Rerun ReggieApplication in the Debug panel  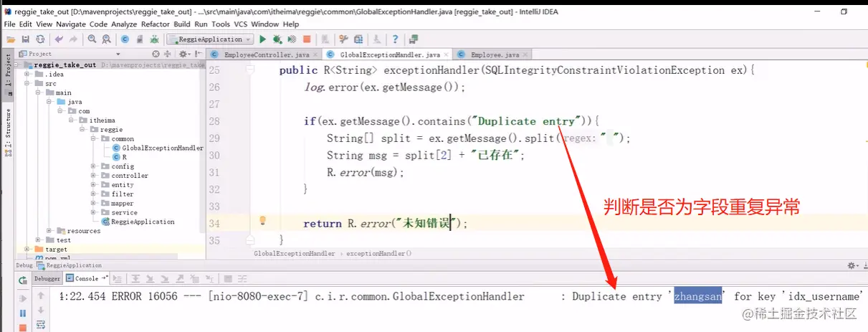23,280
